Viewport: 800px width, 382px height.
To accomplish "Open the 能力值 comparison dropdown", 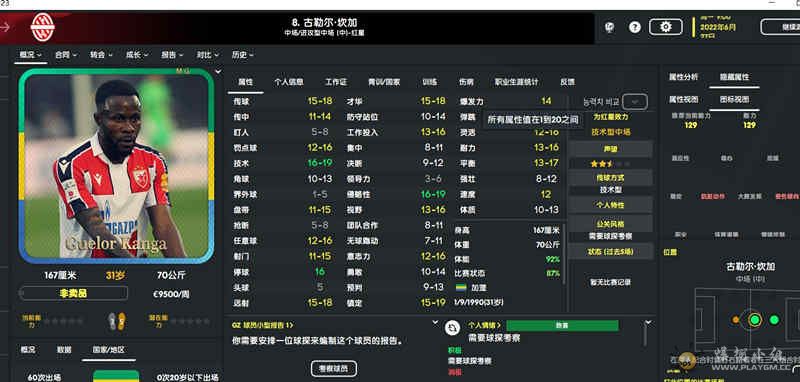I will (x=635, y=101).
